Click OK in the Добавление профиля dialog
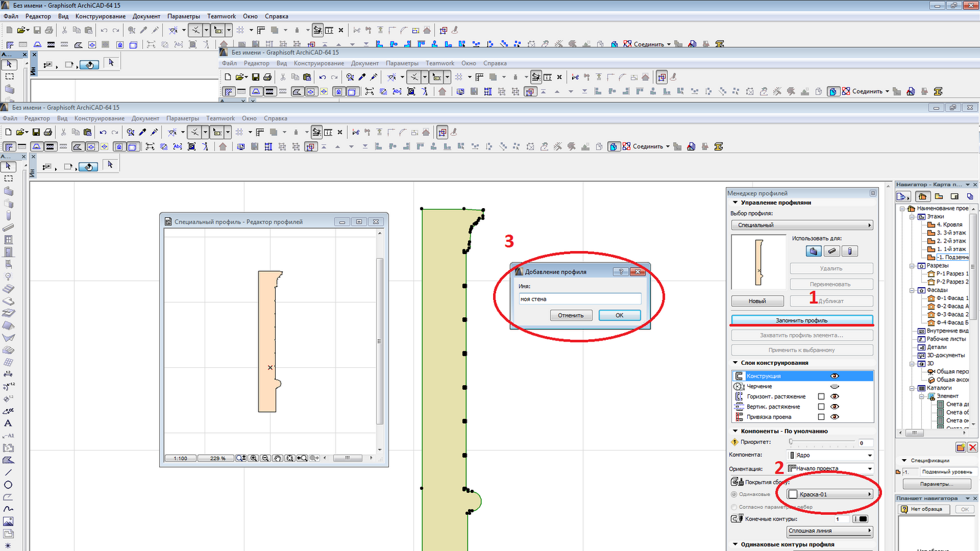 619,315
